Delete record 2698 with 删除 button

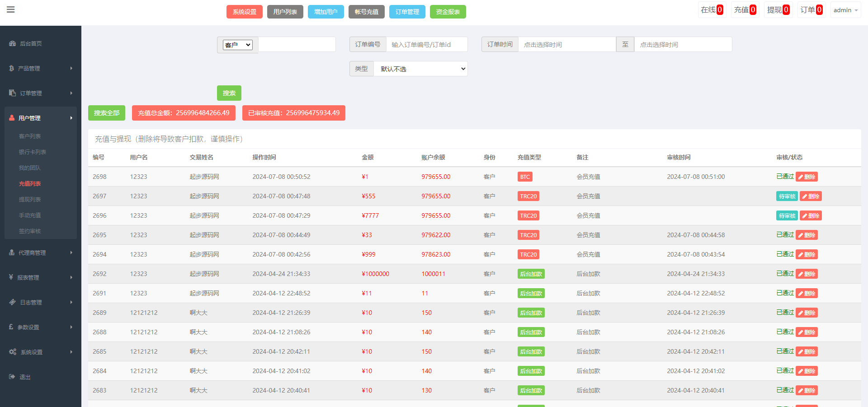[x=807, y=177]
